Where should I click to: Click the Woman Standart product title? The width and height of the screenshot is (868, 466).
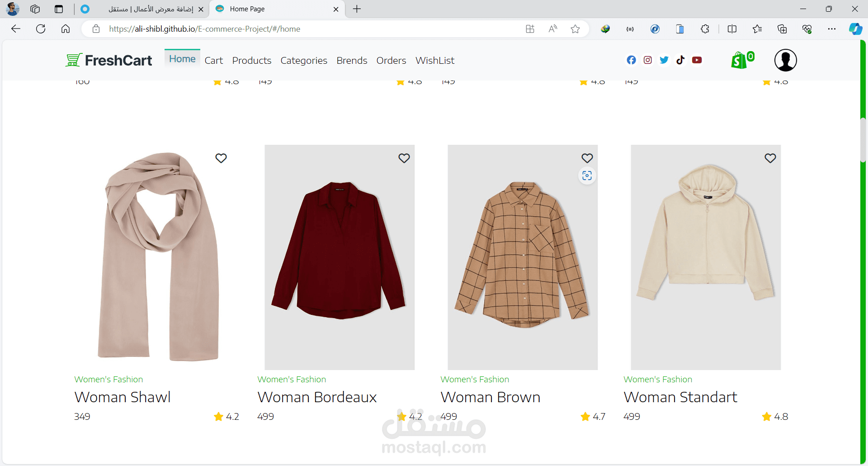click(x=680, y=397)
